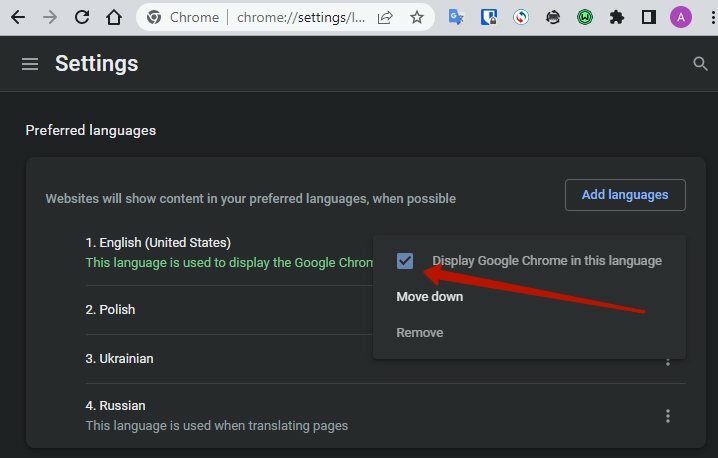This screenshot has width=718, height=458.
Task: Click the green 'This language is used to display' text
Action: pos(229,263)
